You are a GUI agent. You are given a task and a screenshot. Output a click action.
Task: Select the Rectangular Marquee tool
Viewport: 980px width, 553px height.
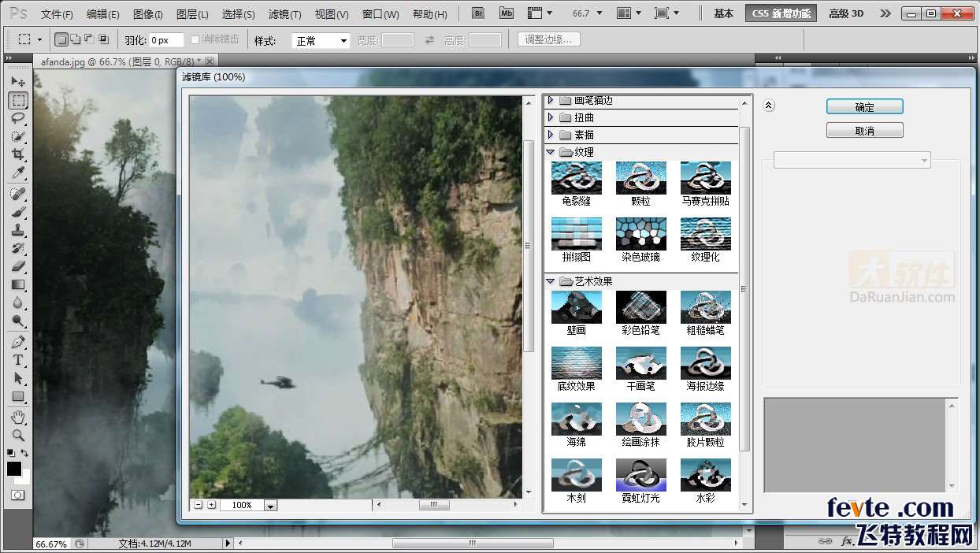(x=18, y=101)
